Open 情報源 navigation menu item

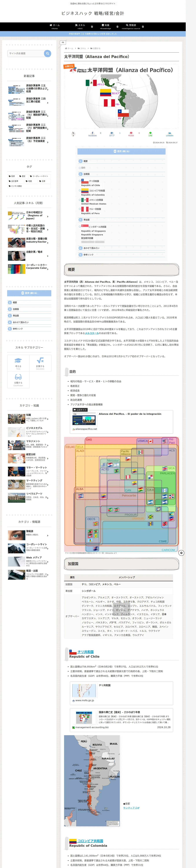click(131, 27)
